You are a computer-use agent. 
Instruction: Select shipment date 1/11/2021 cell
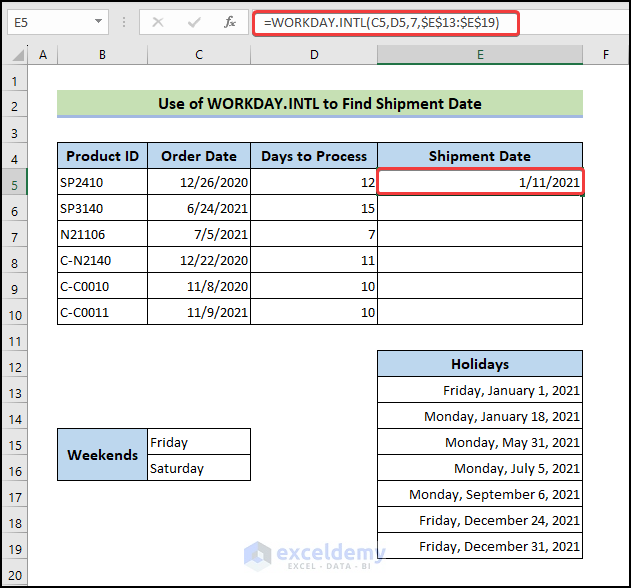point(480,182)
